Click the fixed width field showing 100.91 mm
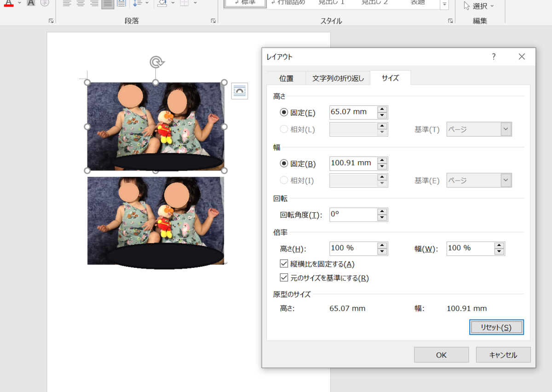Image resolution: width=552 pixels, height=392 pixels. coord(353,163)
